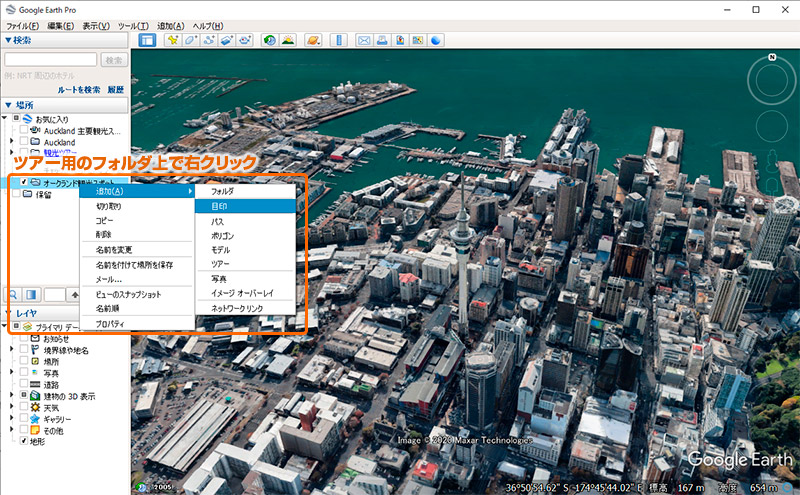800x495 pixels.
Task: Uncheck the 地形 layer checkbox
Action: coord(23,441)
